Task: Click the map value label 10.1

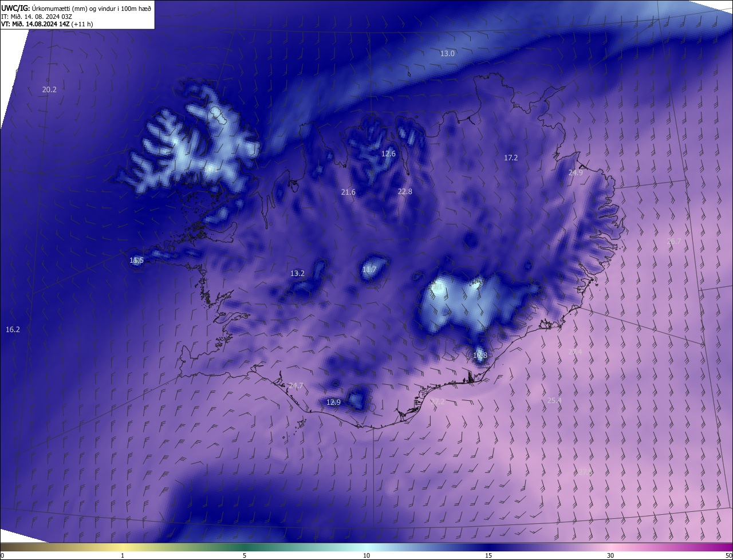Action: tap(210, 169)
